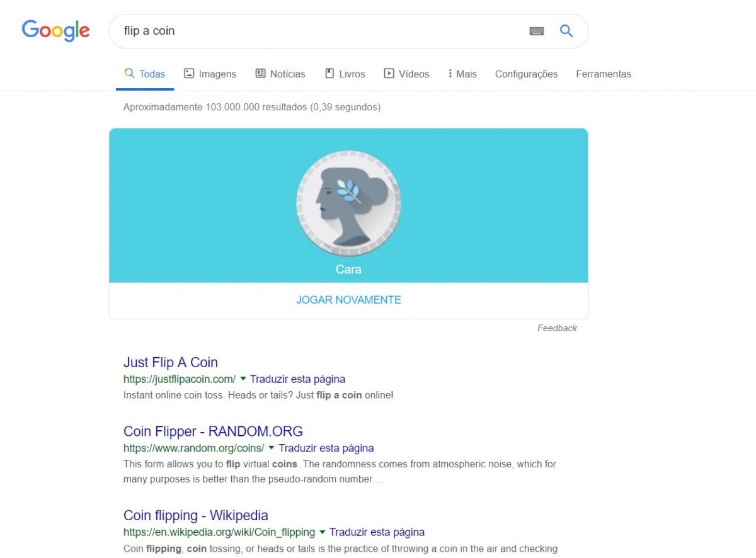Click Traduzir esta página for random.org
The image size is (756, 558).
pos(326,448)
